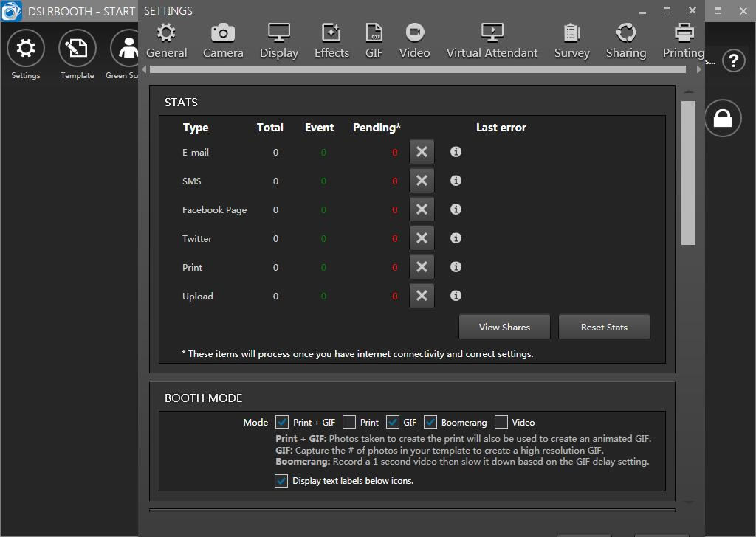The height and width of the screenshot is (537, 756).
Task: View info for SMS sharing stats
Action: click(456, 181)
